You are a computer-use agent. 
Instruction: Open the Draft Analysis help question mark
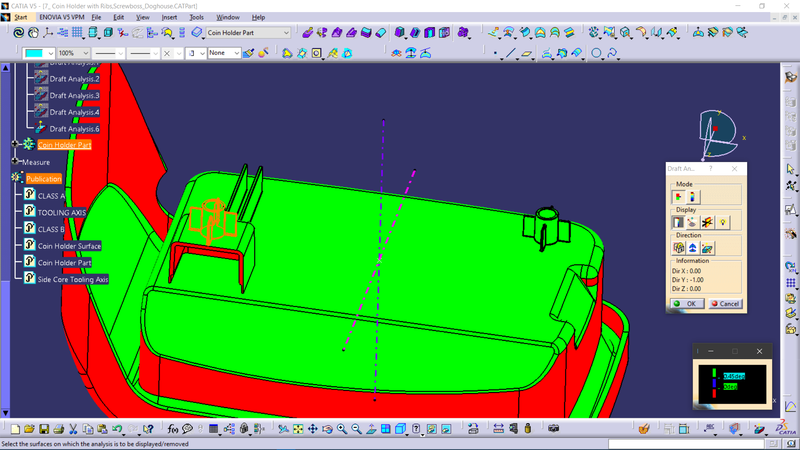(x=710, y=168)
